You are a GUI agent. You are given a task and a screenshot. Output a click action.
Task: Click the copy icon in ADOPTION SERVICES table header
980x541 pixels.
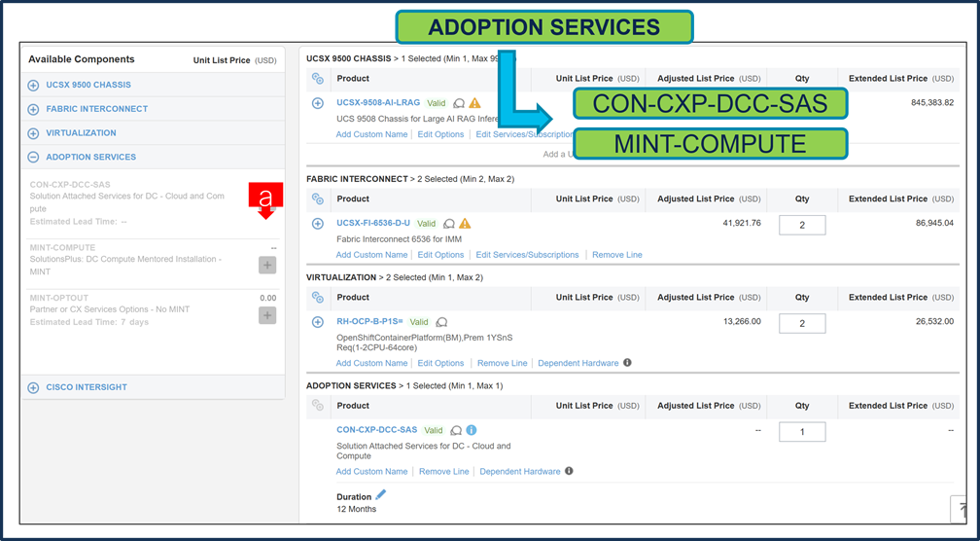(318, 406)
